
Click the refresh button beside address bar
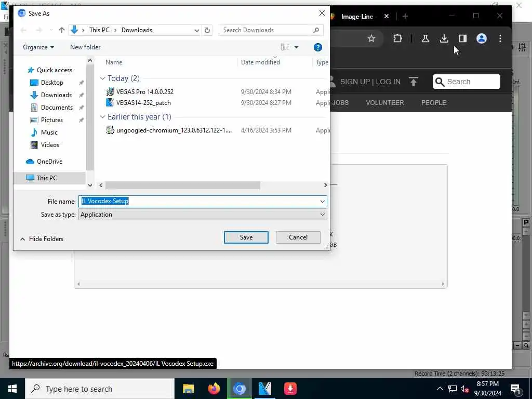click(207, 30)
